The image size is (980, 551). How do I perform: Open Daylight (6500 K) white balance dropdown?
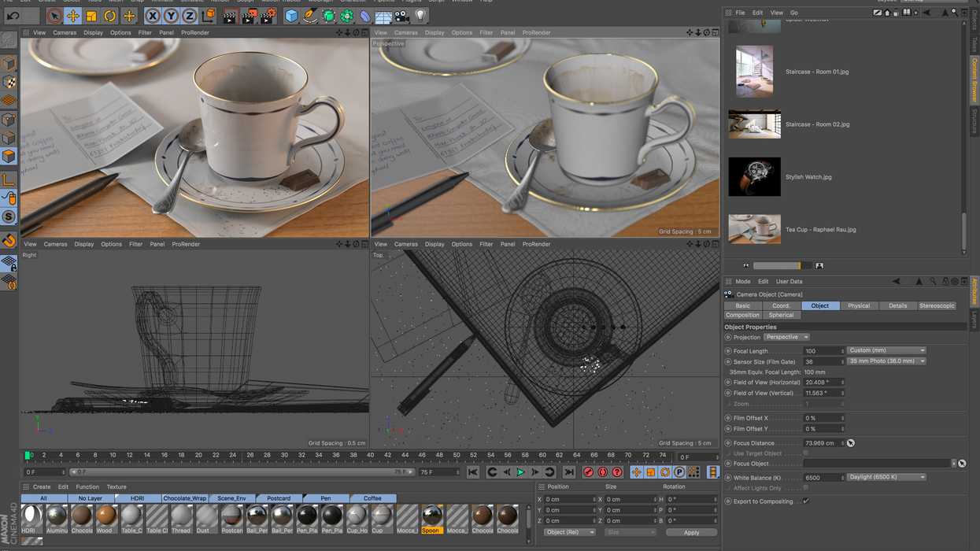pyautogui.click(x=886, y=477)
